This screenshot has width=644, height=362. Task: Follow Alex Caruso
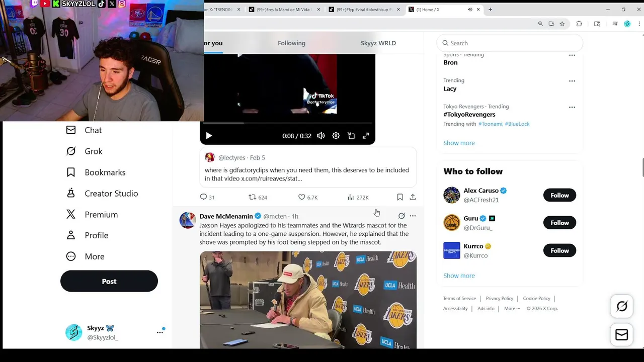(x=559, y=195)
